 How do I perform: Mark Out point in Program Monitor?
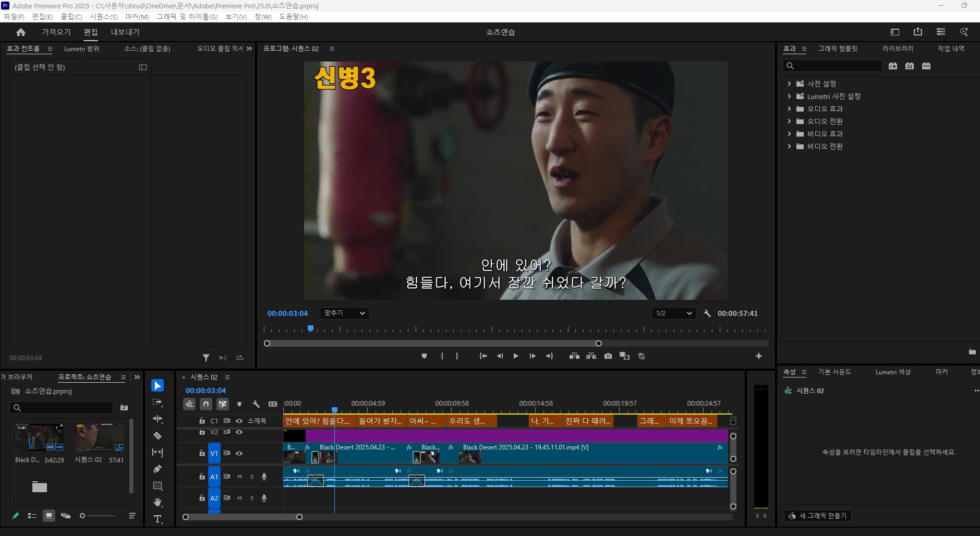457,356
